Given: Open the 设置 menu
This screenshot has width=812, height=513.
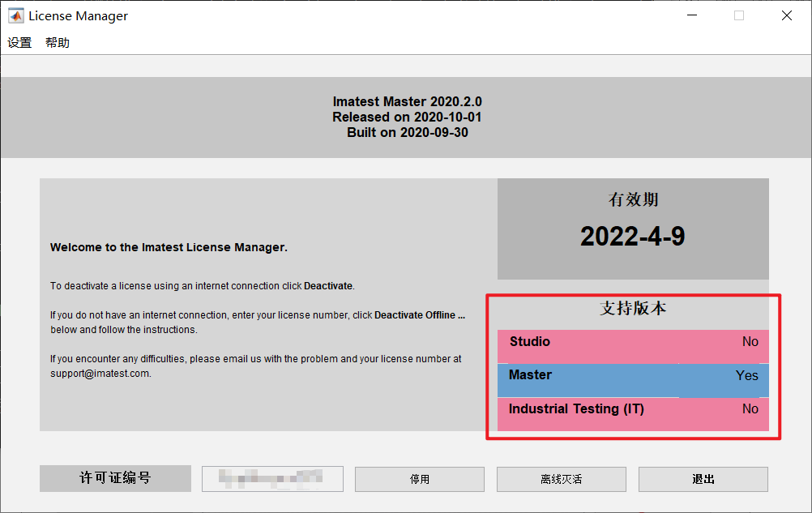Looking at the screenshot, I should [19, 42].
